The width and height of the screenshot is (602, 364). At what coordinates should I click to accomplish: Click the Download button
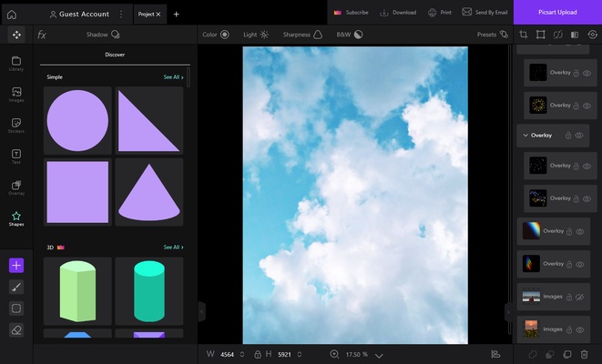point(398,12)
